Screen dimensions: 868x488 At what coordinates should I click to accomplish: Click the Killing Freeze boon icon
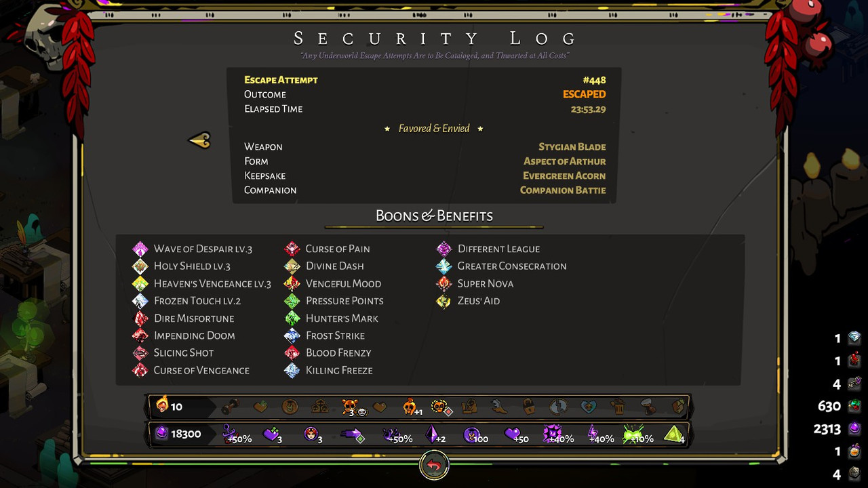click(x=292, y=370)
